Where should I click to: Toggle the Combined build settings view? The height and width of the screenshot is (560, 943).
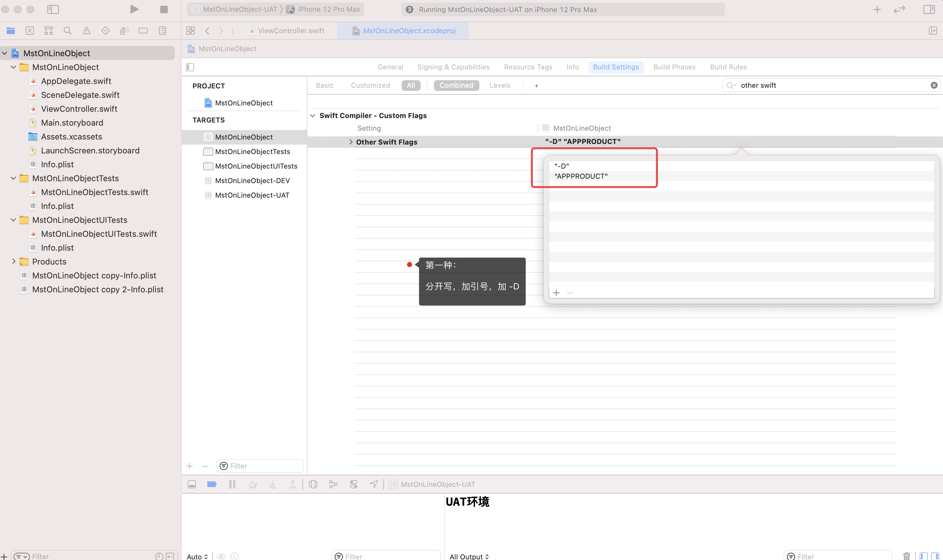456,85
